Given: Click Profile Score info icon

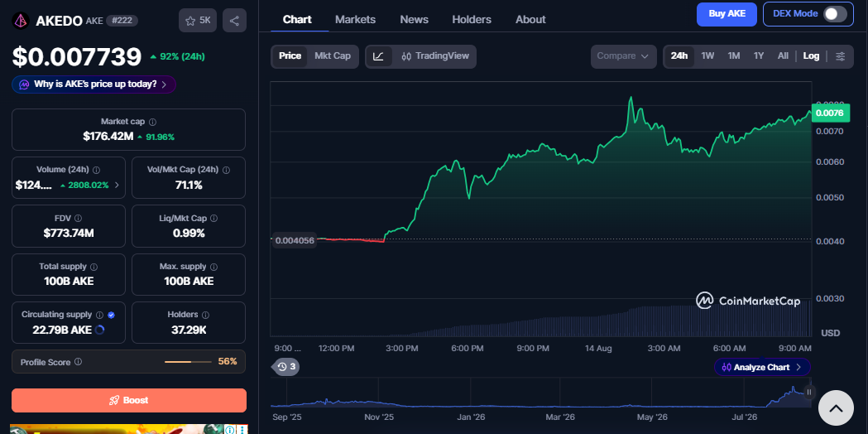Looking at the screenshot, I should click(78, 362).
